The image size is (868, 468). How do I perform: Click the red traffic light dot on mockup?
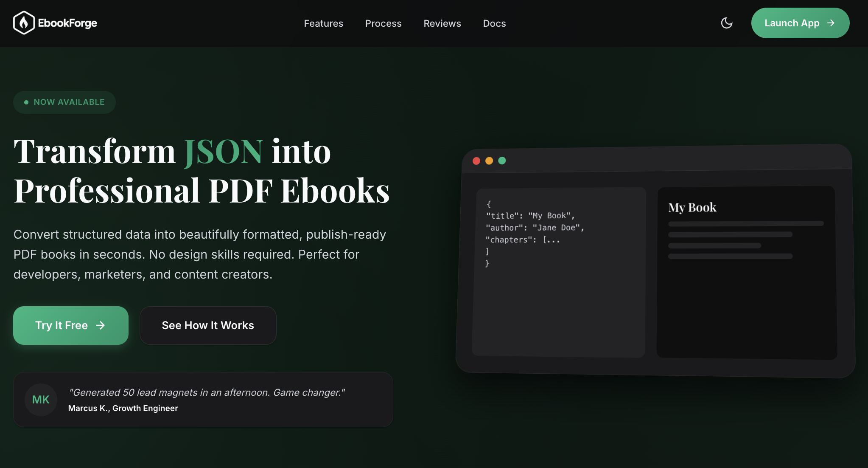(477, 161)
